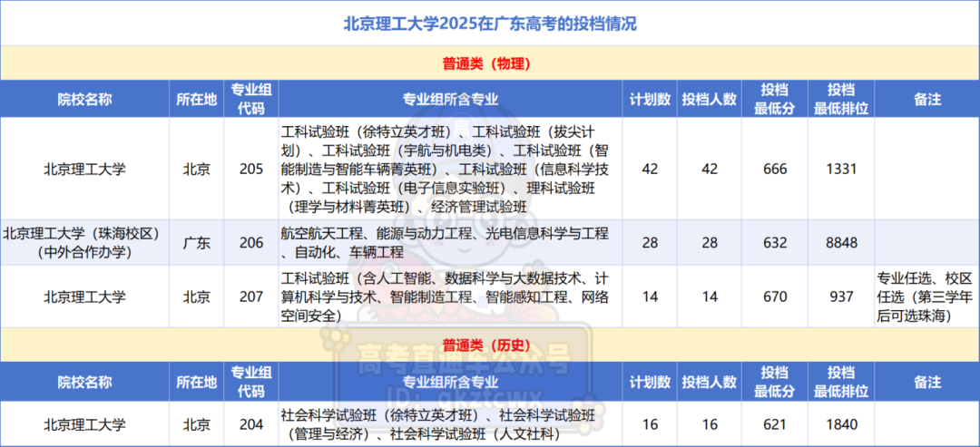The image size is (980, 447).
Task: Click lowest score 621
Action: click(774, 424)
